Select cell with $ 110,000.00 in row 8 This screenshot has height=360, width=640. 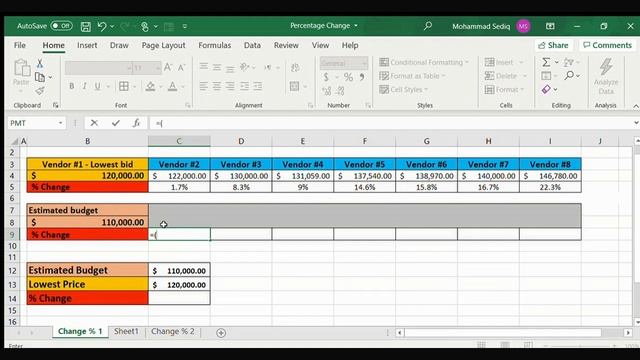point(87,222)
